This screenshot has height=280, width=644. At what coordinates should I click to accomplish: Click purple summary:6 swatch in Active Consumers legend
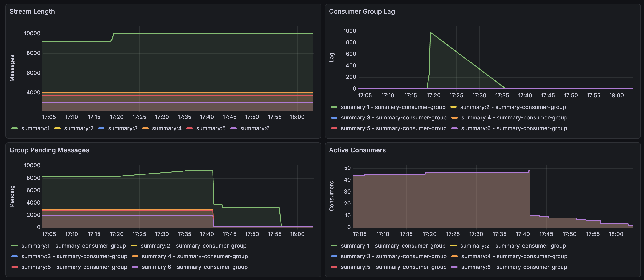[x=454, y=267]
